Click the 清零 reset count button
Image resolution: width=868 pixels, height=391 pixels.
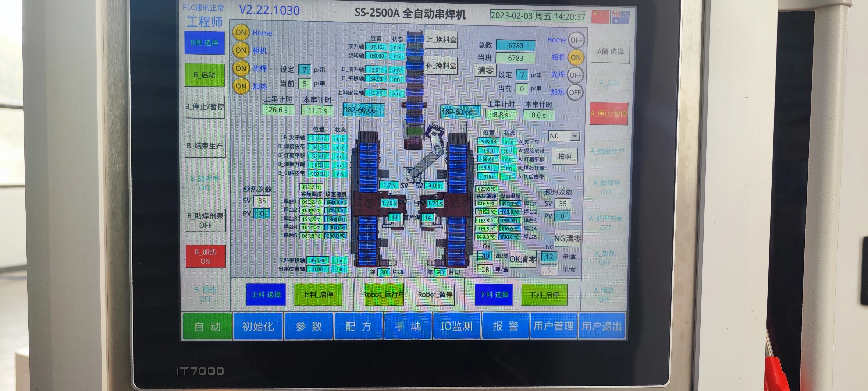click(485, 71)
